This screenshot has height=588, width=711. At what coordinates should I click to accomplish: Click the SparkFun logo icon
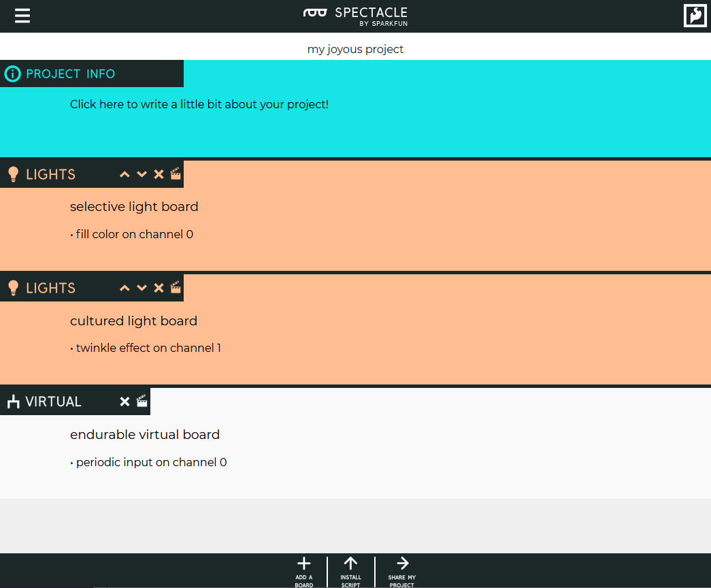click(695, 16)
